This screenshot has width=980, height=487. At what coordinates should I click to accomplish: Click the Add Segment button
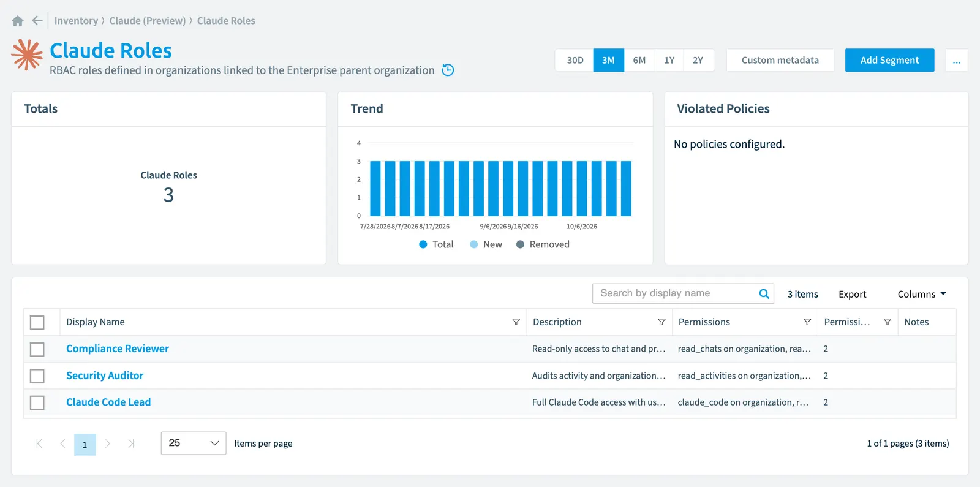click(889, 60)
